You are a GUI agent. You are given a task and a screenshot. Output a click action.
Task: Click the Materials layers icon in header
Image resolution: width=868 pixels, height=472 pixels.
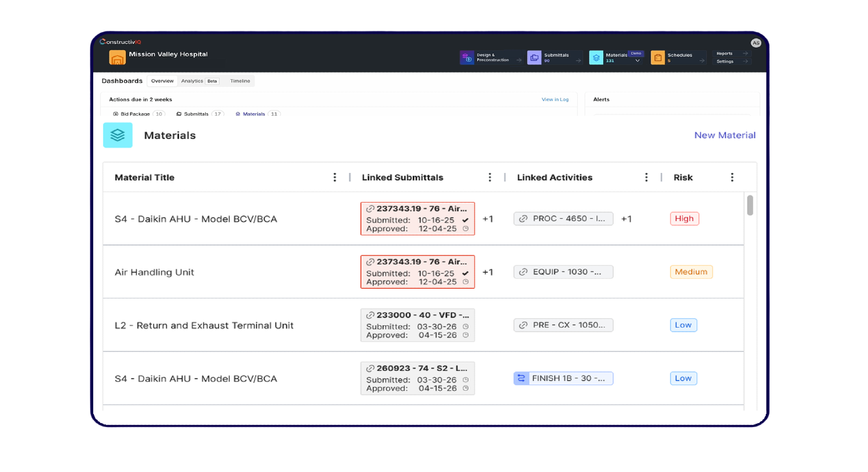tap(596, 58)
